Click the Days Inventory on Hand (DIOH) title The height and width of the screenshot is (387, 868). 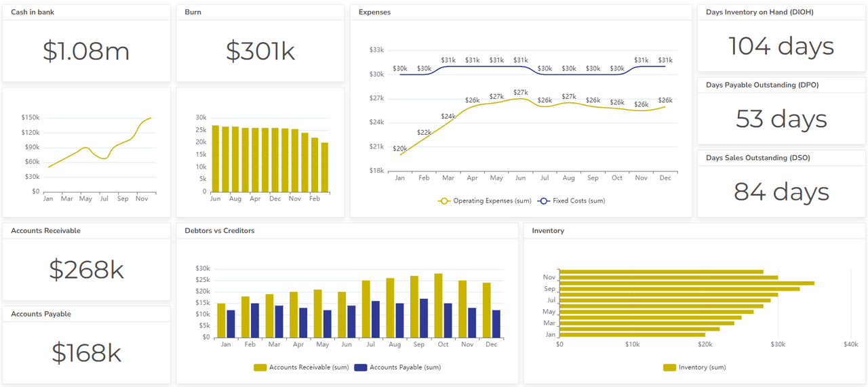(x=759, y=12)
